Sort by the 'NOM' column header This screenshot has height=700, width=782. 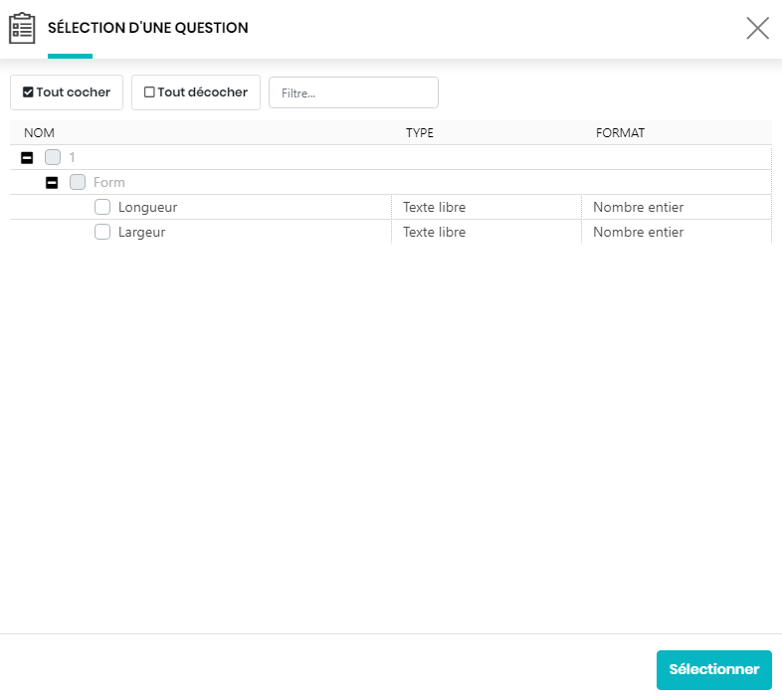40,133
